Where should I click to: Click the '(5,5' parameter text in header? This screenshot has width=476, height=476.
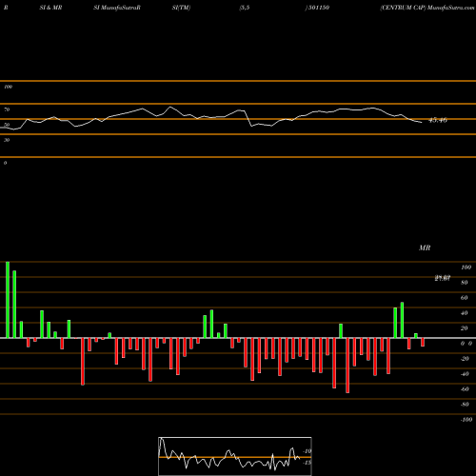click(245, 8)
